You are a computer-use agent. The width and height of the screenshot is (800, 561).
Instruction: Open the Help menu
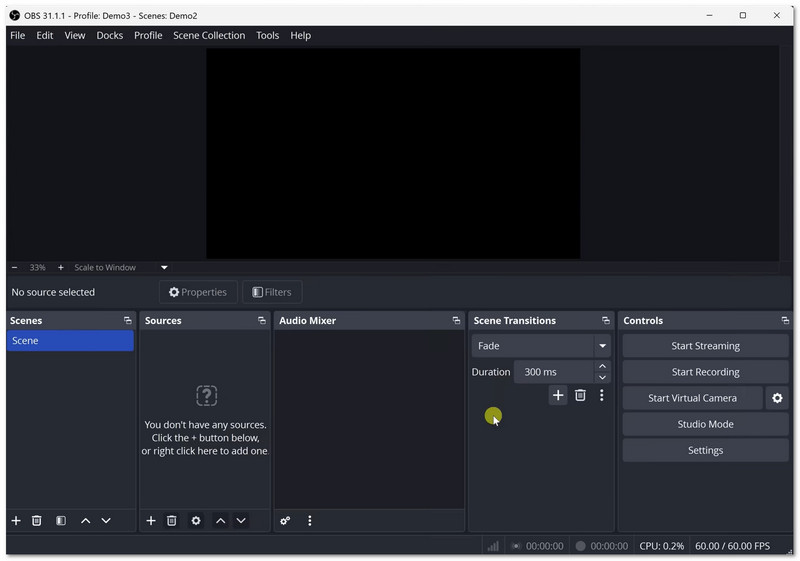click(301, 36)
